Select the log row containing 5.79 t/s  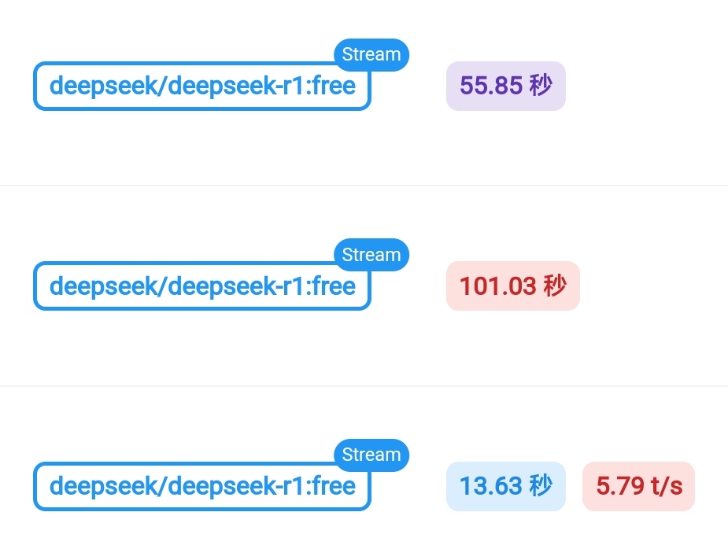point(364,473)
